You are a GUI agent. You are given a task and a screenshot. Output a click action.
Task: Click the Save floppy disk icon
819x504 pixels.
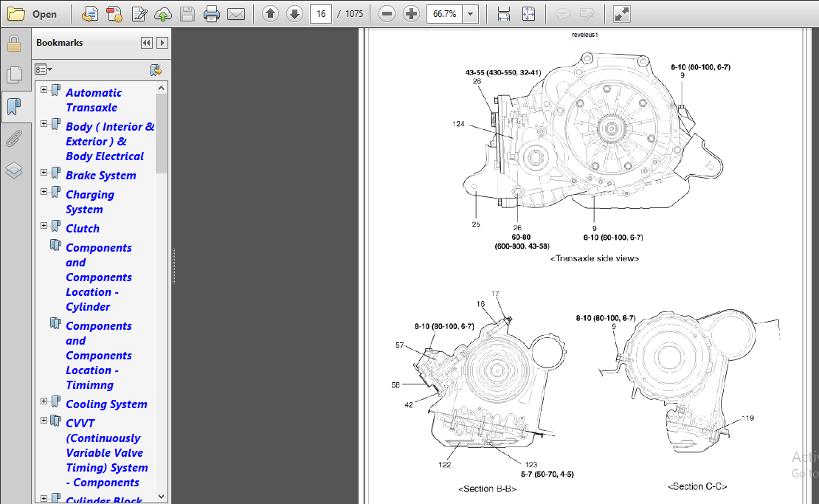[x=187, y=14]
